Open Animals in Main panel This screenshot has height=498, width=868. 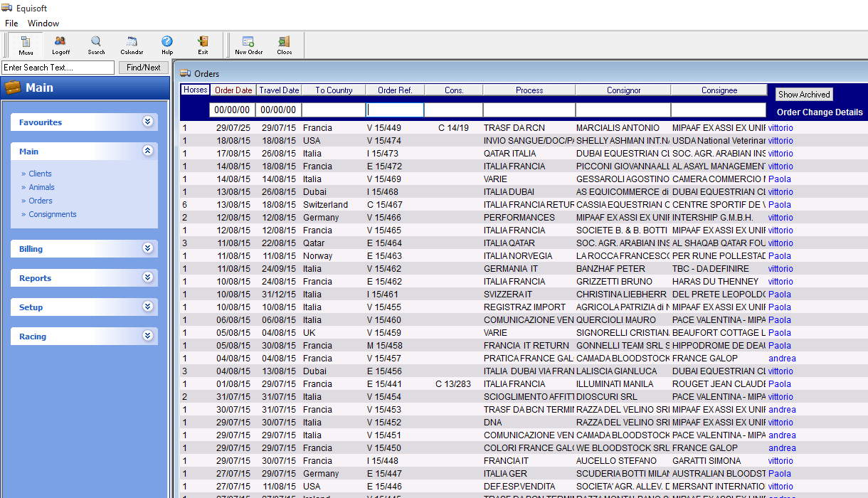pyautogui.click(x=41, y=187)
